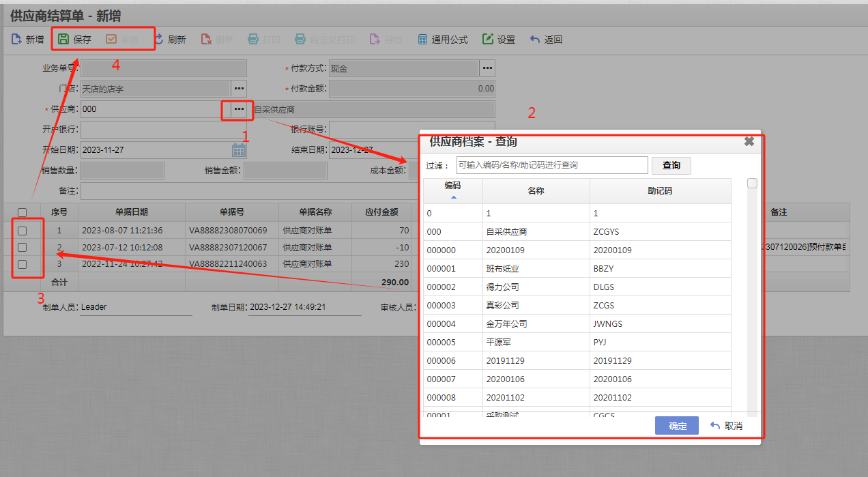The width and height of the screenshot is (868, 477).
Task: Click total amount 290.00
Action: click(395, 282)
